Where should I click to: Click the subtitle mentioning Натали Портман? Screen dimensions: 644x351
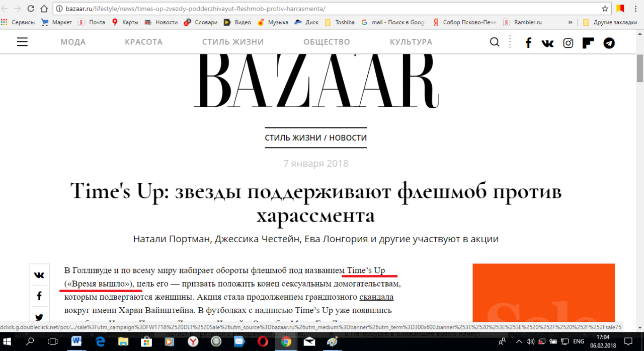[x=316, y=239]
